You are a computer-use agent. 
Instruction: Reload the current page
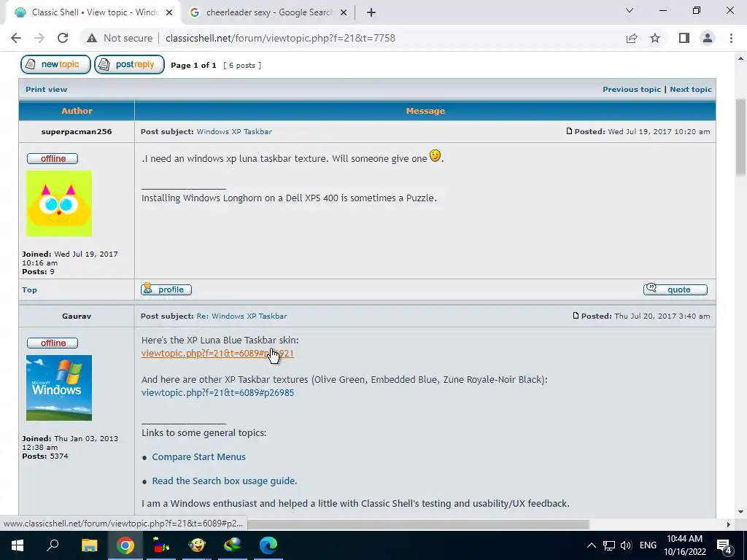pyautogui.click(x=63, y=38)
